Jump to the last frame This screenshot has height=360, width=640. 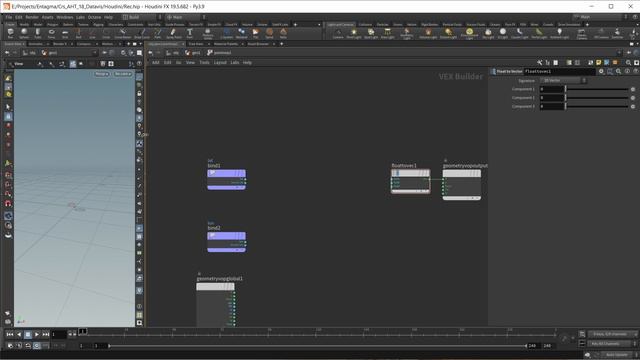click(x=46, y=334)
